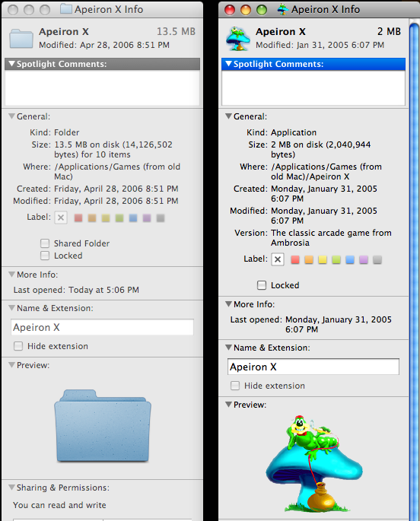Select purple label in application Info window
Viewport: 420px width, 521px height.
pos(364,260)
